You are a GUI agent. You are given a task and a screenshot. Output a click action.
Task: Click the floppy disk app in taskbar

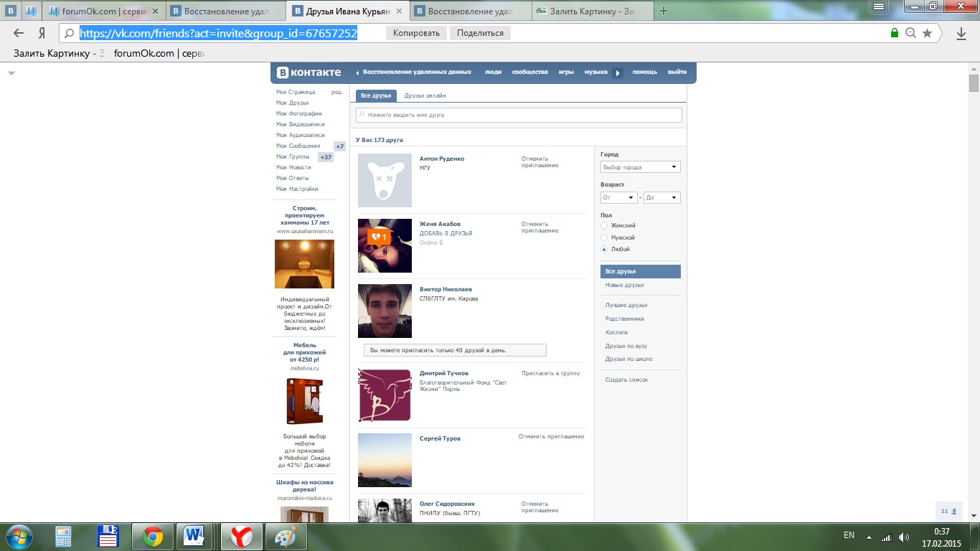(108, 537)
